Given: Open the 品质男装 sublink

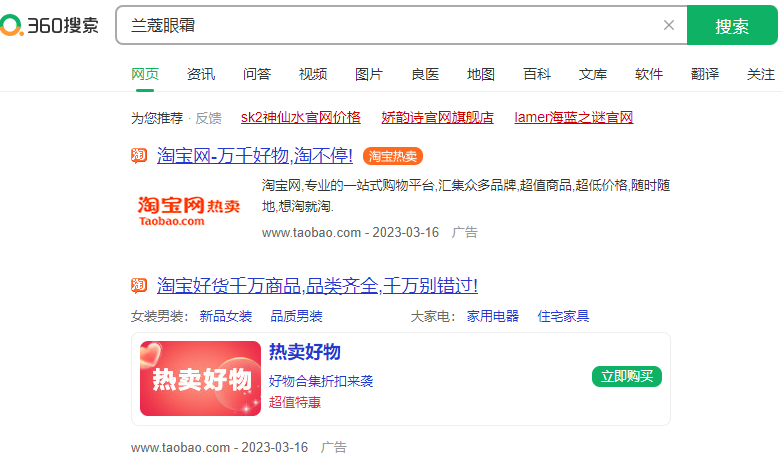Looking at the screenshot, I should click(296, 316).
